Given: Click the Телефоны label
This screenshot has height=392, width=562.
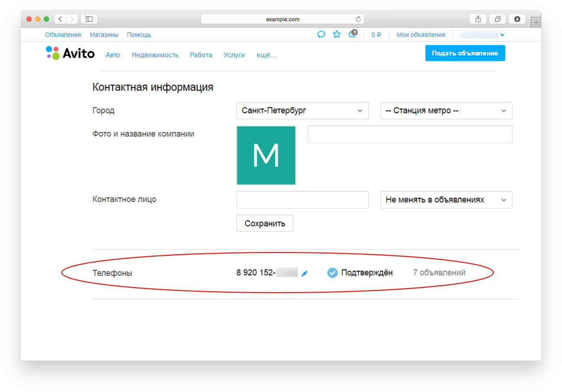Looking at the screenshot, I should pos(112,273).
